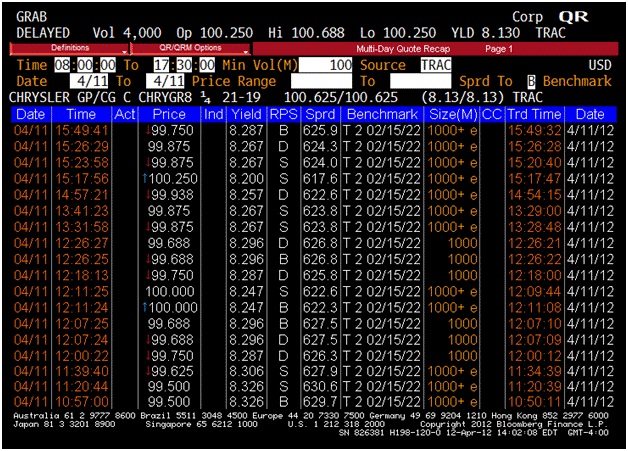
Task: Click the end time hour field 17
Action: tap(161, 65)
